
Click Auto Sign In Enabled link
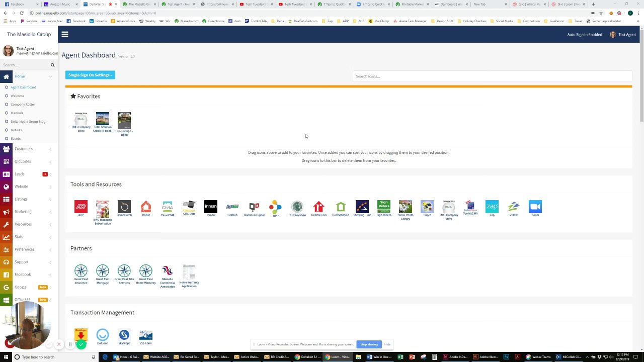point(585,35)
